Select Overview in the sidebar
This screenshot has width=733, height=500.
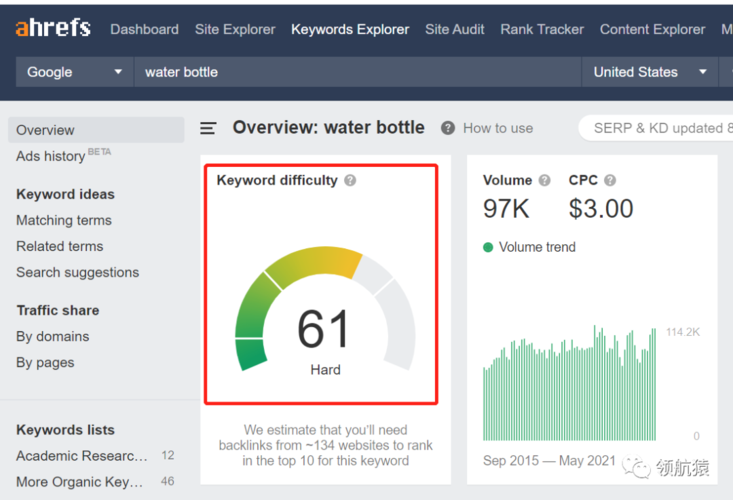coord(96,130)
